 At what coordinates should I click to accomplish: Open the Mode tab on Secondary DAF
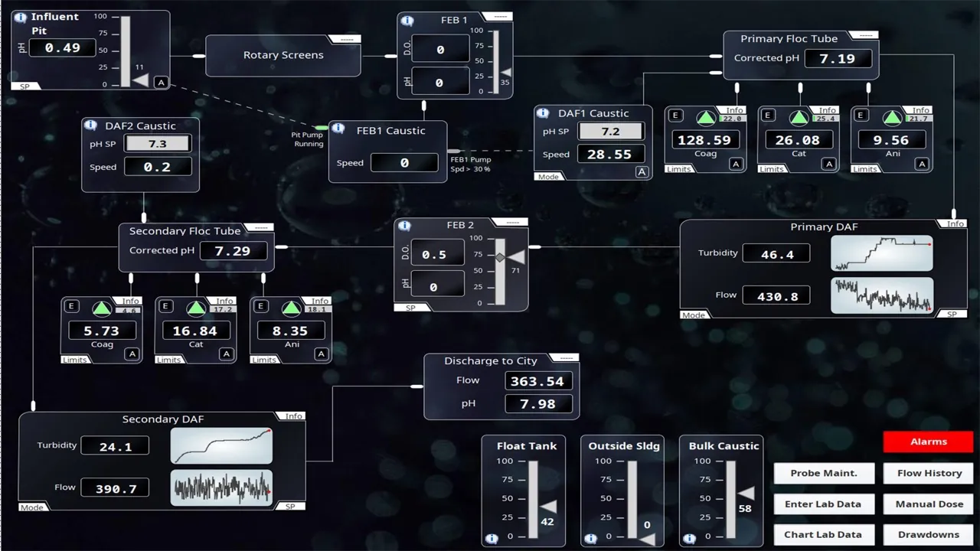[x=32, y=507]
